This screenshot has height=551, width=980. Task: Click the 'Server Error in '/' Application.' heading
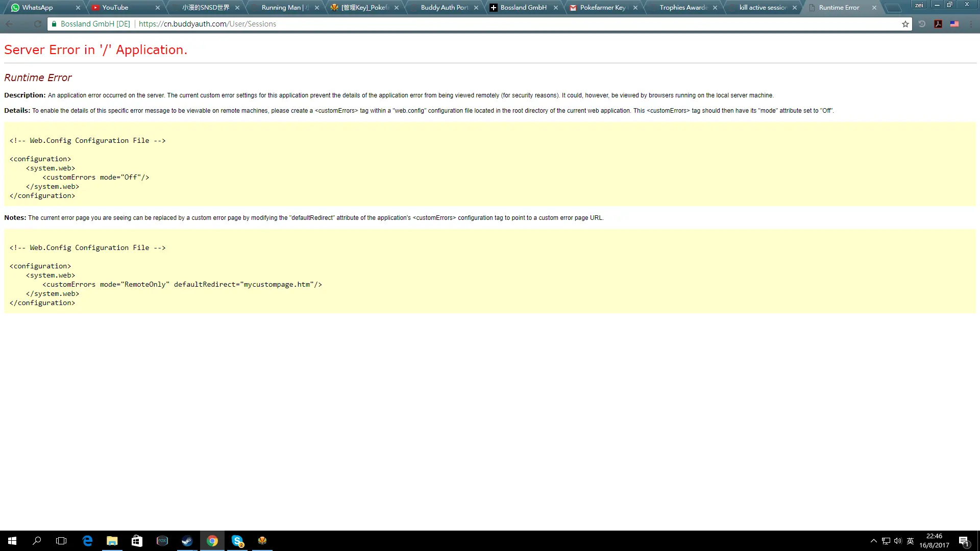tap(95, 49)
